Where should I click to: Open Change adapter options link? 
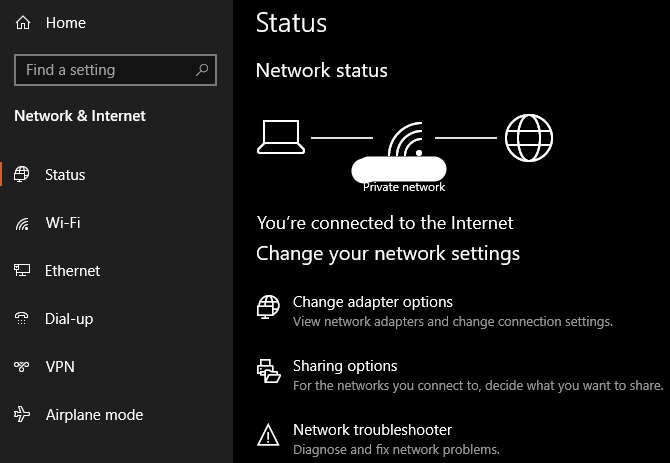tap(373, 302)
